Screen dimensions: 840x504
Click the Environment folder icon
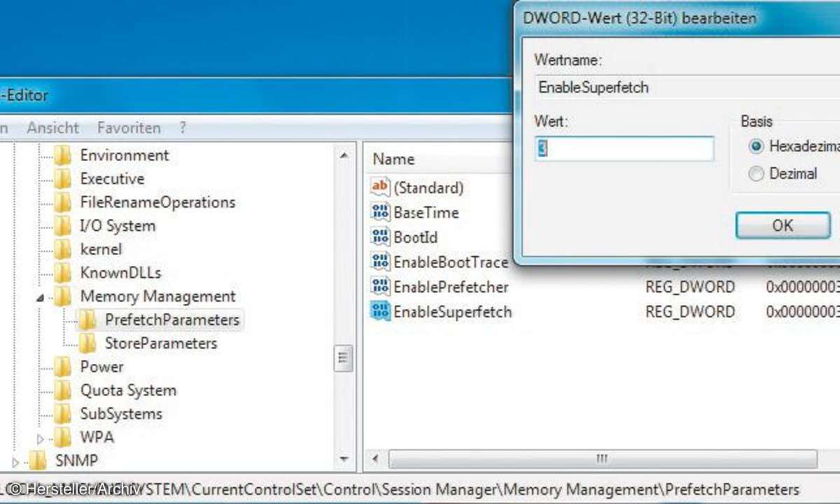coord(63,155)
